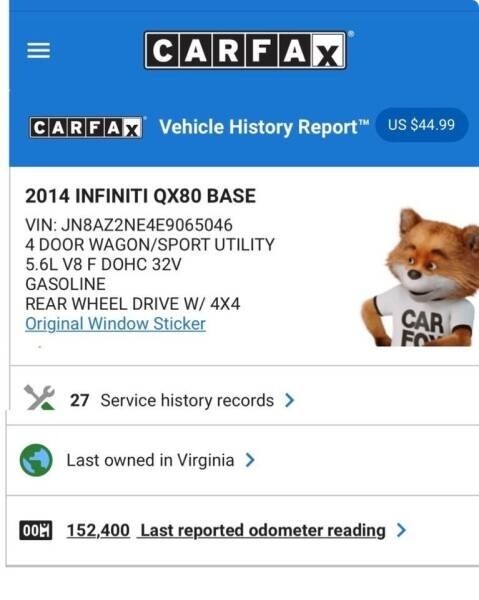The height and width of the screenshot is (600, 479).
Task: Click the globe icon next to Last owned
Action: (x=36, y=460)
